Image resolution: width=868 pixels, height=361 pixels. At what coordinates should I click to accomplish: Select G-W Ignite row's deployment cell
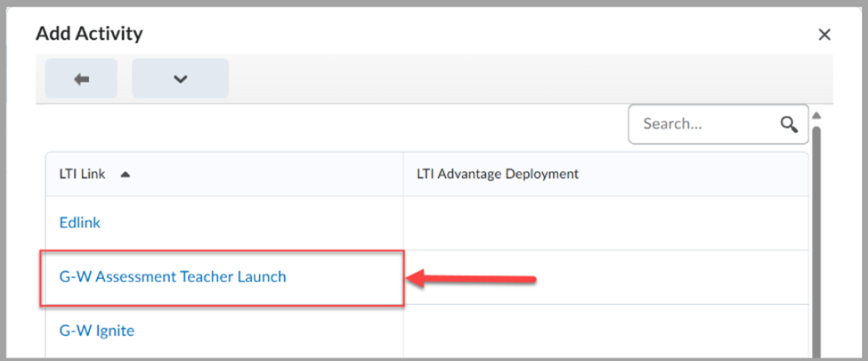(x=605, y=331)
